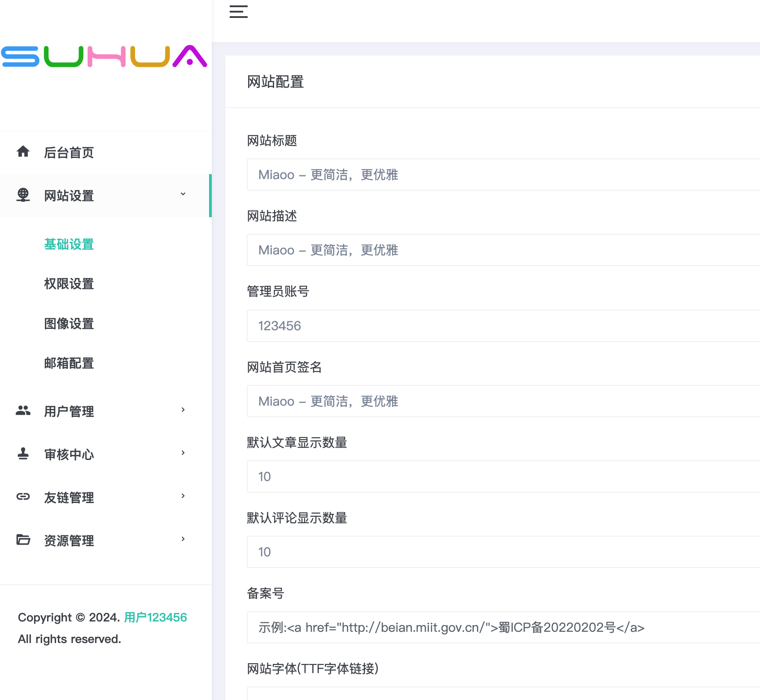Open 邮箱配置 submenu item
760x700 pixels.
pos(69,363)
